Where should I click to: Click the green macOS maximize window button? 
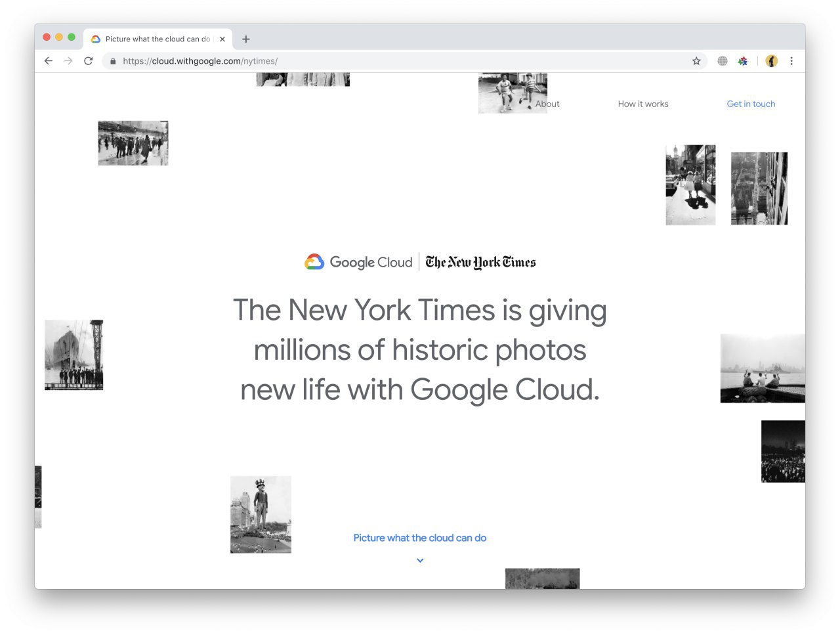coord(72,37)
